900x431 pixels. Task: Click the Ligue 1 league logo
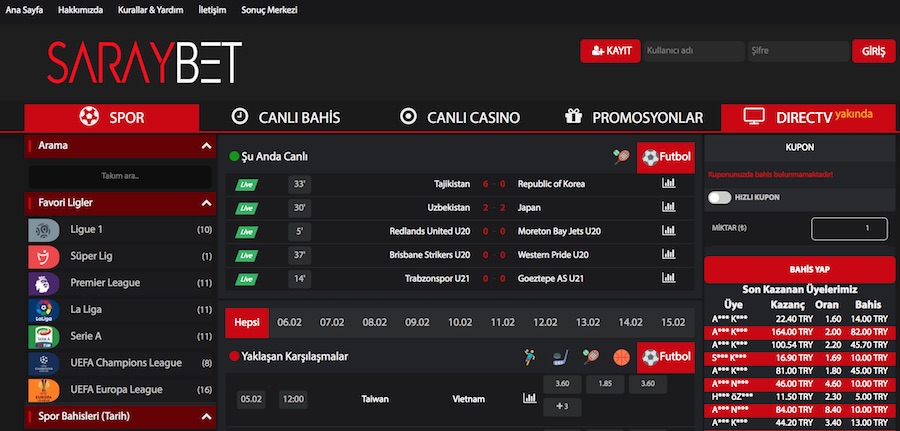(x=44, y=230)
